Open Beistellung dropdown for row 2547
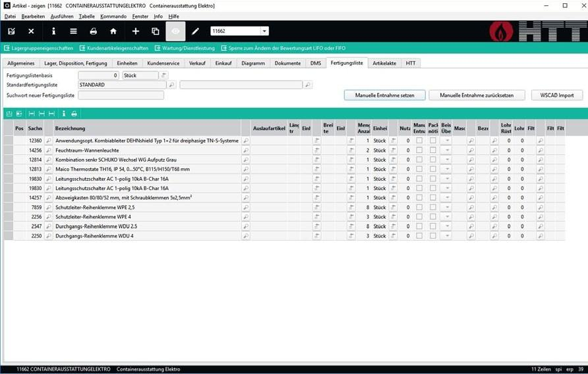The image size is (588, 374). point(447,226)
